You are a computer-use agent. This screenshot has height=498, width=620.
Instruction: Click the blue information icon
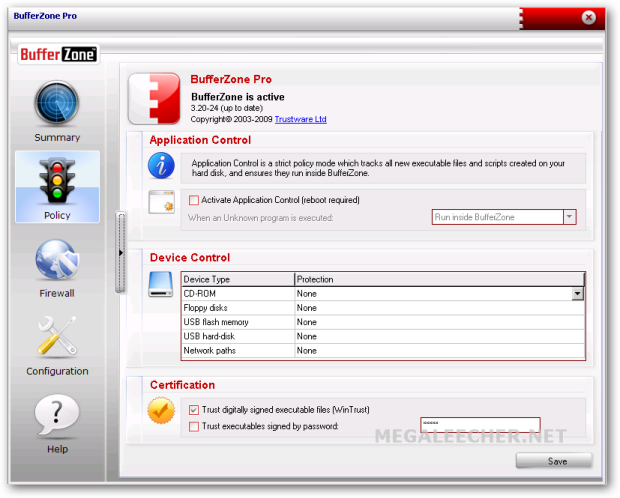coord(161,165)
